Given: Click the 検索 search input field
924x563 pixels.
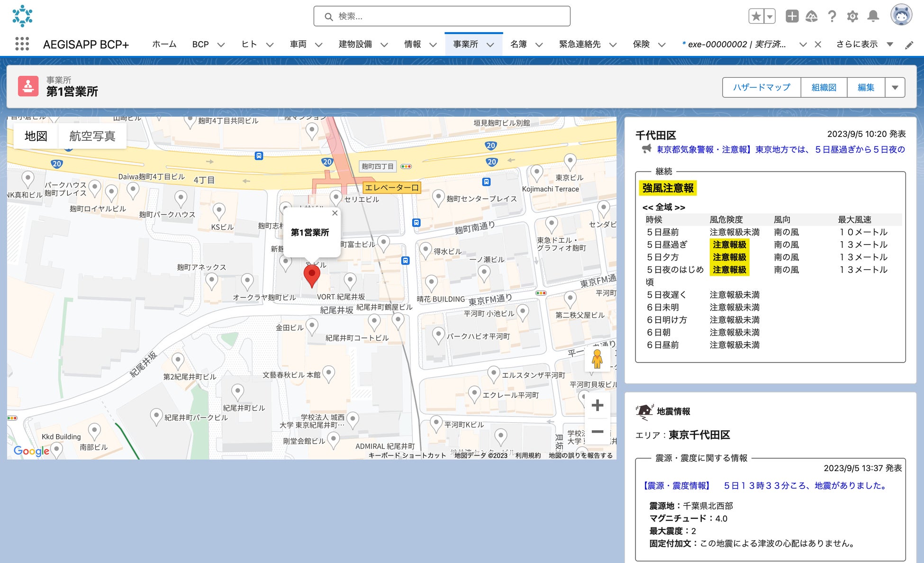Looking at the screenshot, I should [442, 17].
